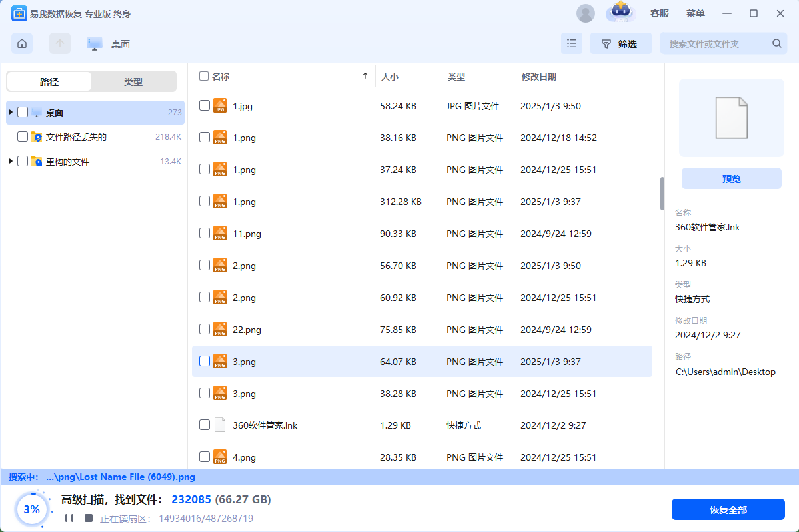
Task: Click the user account avatar icon
Action: click(585, 13)
